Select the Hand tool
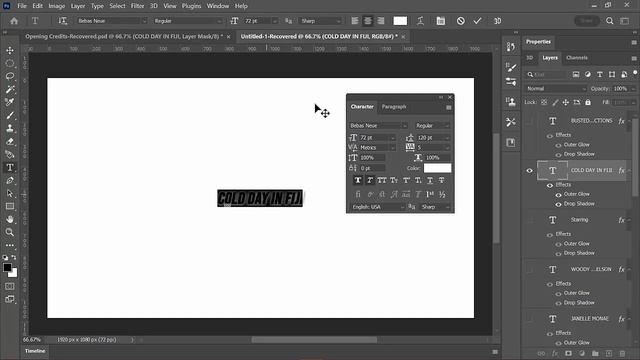This screenshot has width=640, height=360. tap(10, 220)
